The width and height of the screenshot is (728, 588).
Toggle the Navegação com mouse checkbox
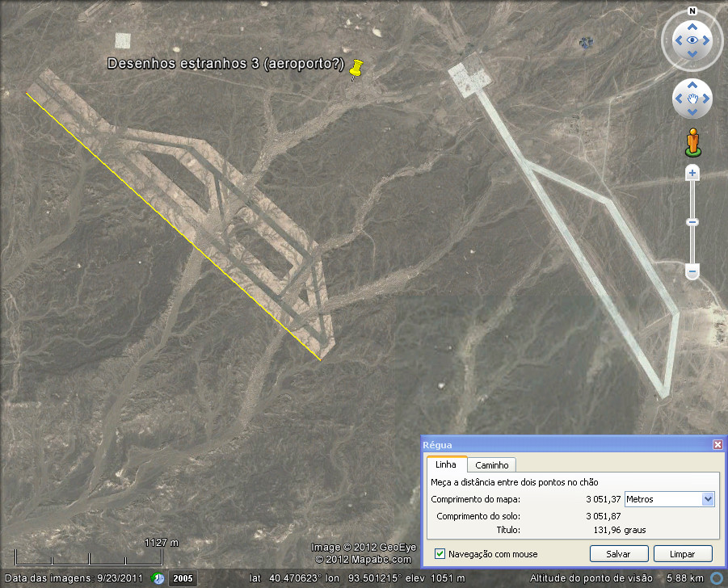coord(440,554)
